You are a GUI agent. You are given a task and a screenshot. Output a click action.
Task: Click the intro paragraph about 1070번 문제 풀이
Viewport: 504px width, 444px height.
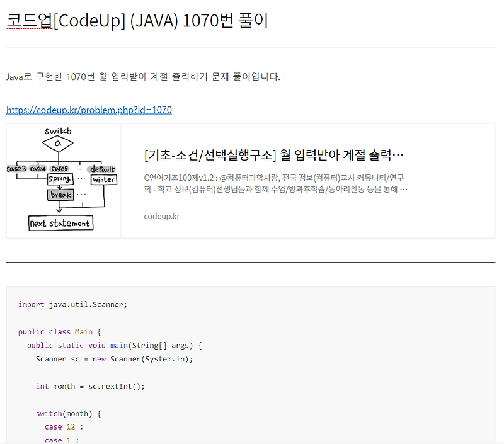point(145,77)
